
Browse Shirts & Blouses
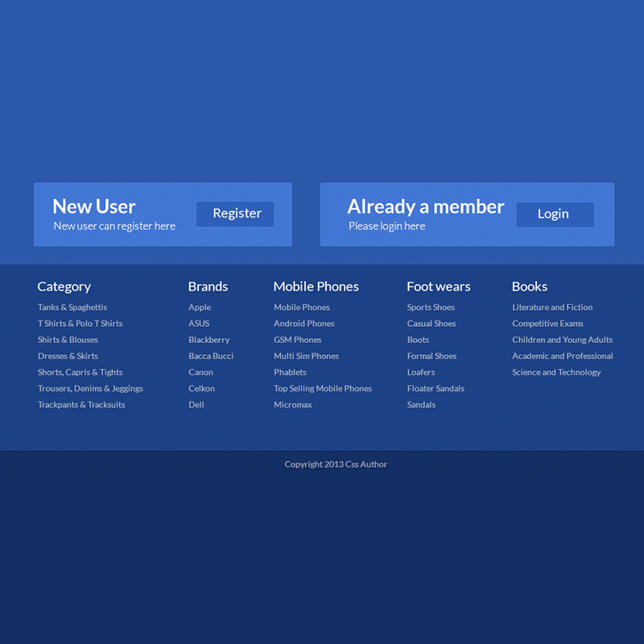click(68, 340)
